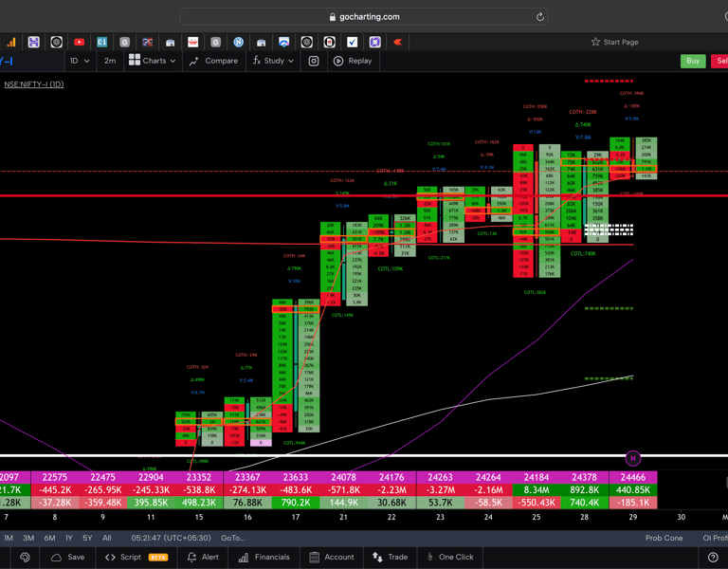Click the purple 'N' marker on chart

pyautogui.click(x=633, y=458)
